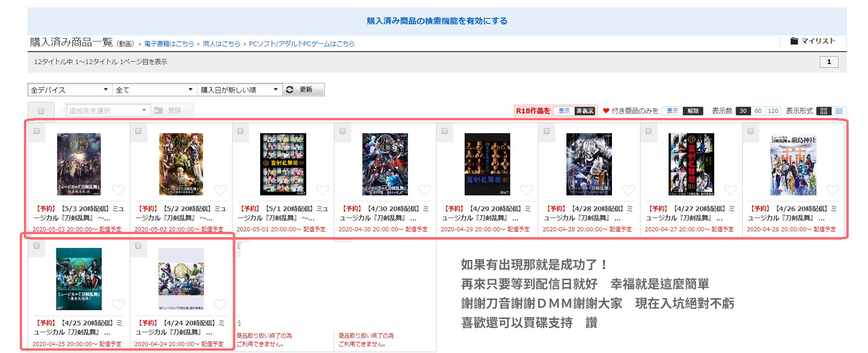Image resolution: width=868 pixels, height=353 pixels.
Task: Open the 全て filter dropdown
Action: [154, 90]
